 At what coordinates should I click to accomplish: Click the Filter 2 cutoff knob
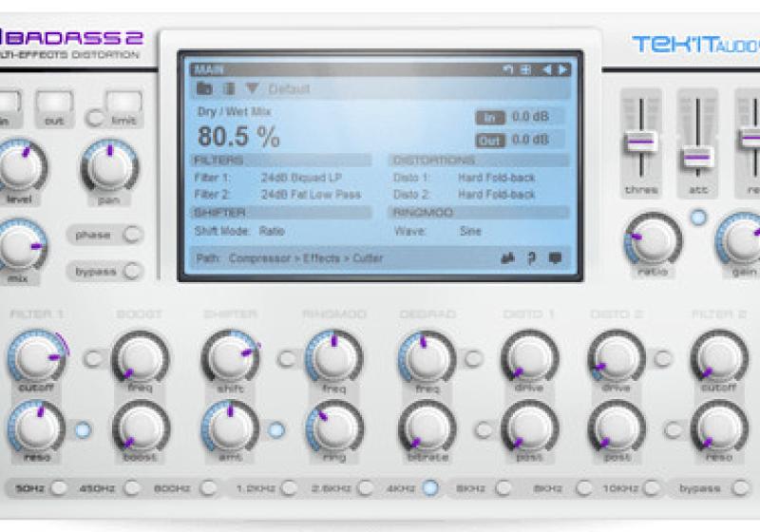coord(719,358)
